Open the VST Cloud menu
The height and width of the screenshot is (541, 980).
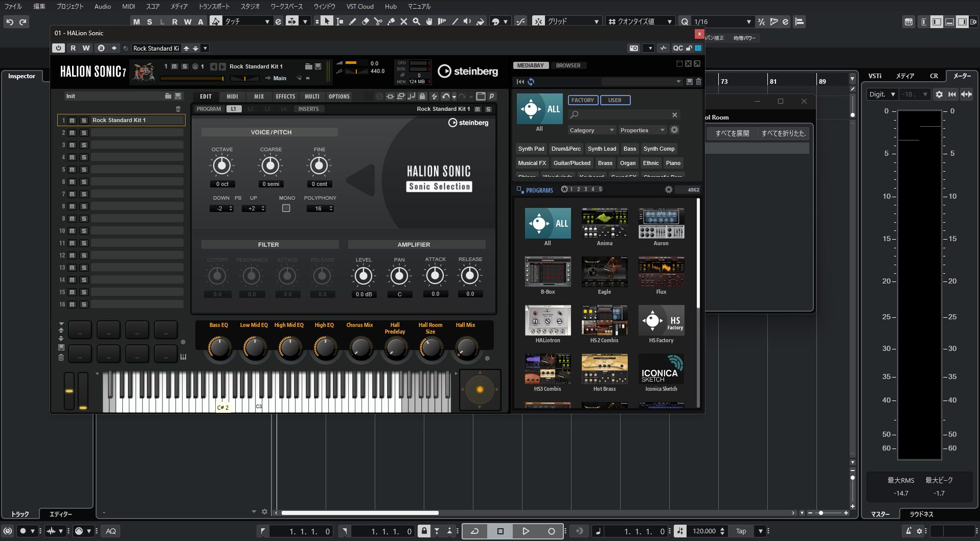(x=360, y=7)
